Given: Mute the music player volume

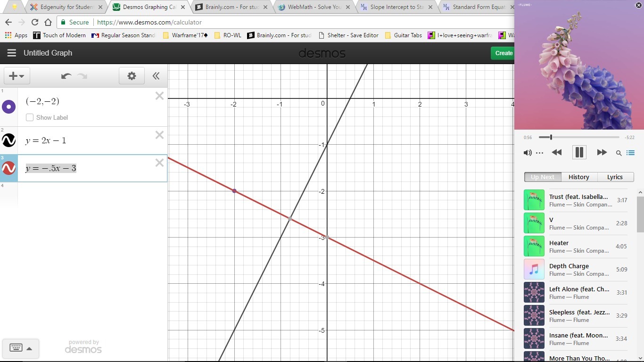Looking at the screenshot, I should [528, 153].
